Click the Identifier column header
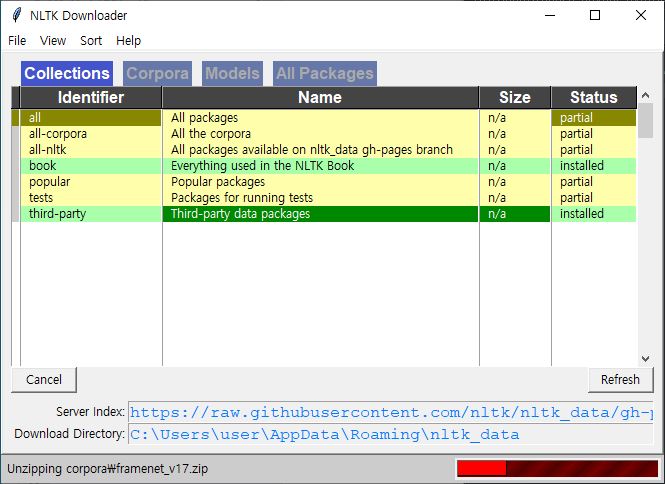Image resolution: width=665 pixels, height=484 pixels. (91, 97)
